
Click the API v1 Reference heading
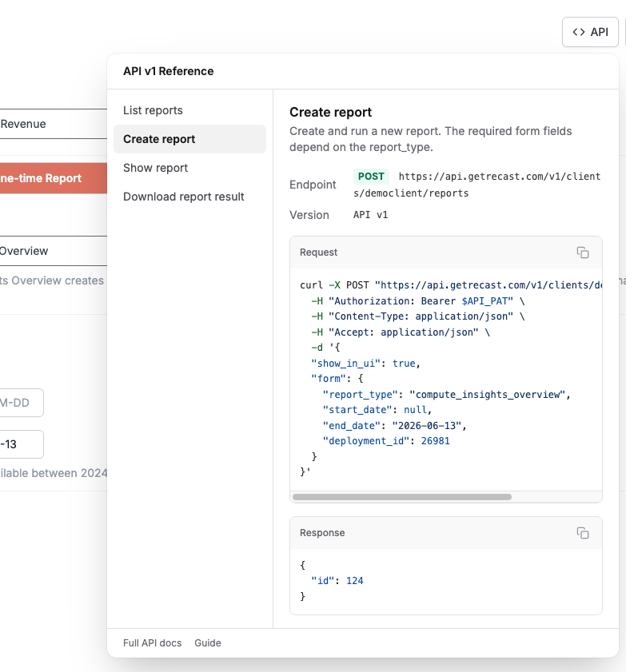click(168, 71)
